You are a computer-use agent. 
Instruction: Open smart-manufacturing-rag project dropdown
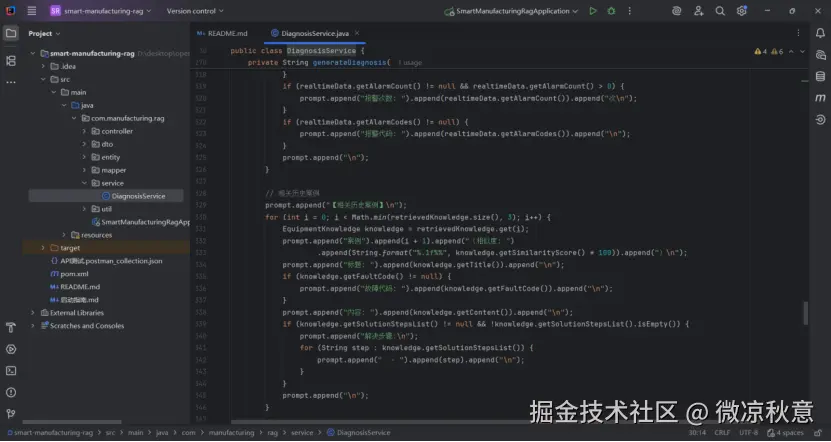[x=101, y=11]
